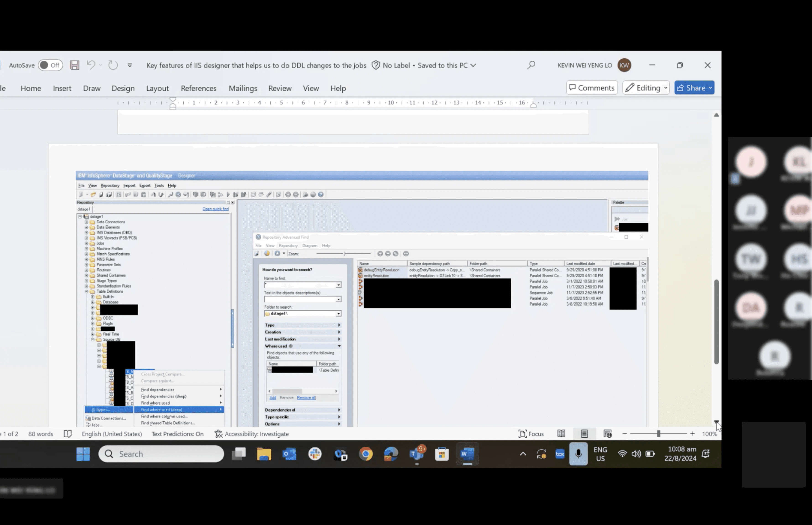The height and width of the screenshot is (525, 812).
Task: Click the Undo arrow icon
Action: point(91,65)
